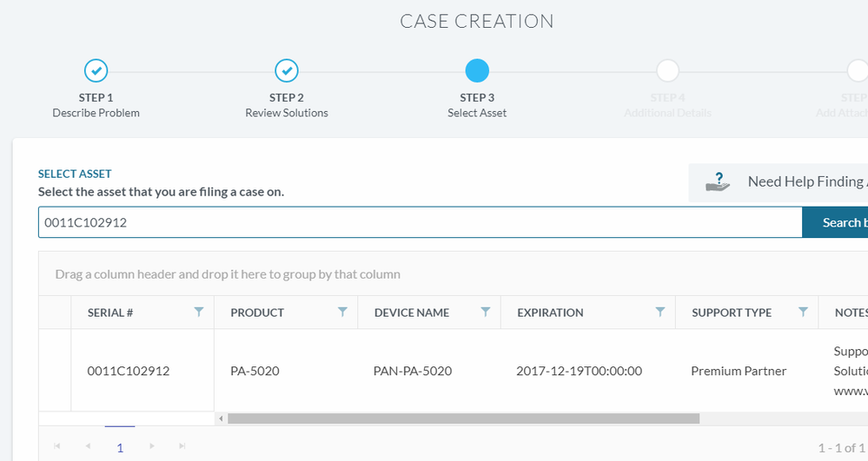The image size is (868, 461).
Task: Open the Serial # column filter
Action: click(x=199, y=312)
